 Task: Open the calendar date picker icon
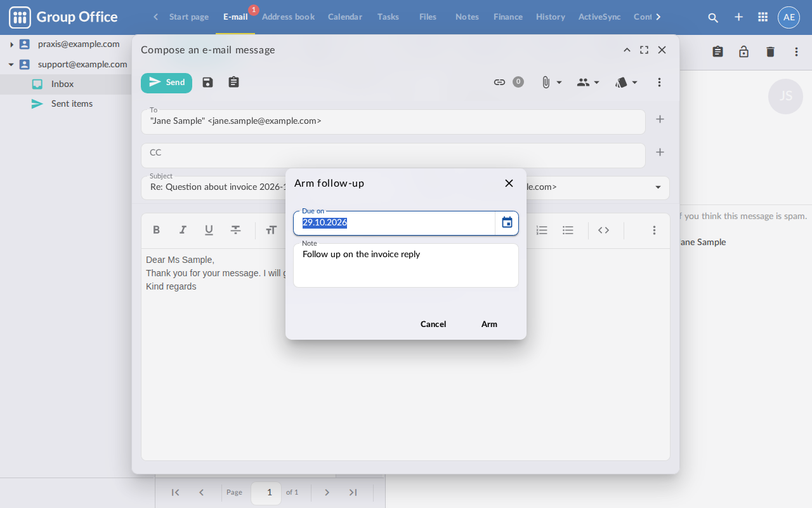507,223
